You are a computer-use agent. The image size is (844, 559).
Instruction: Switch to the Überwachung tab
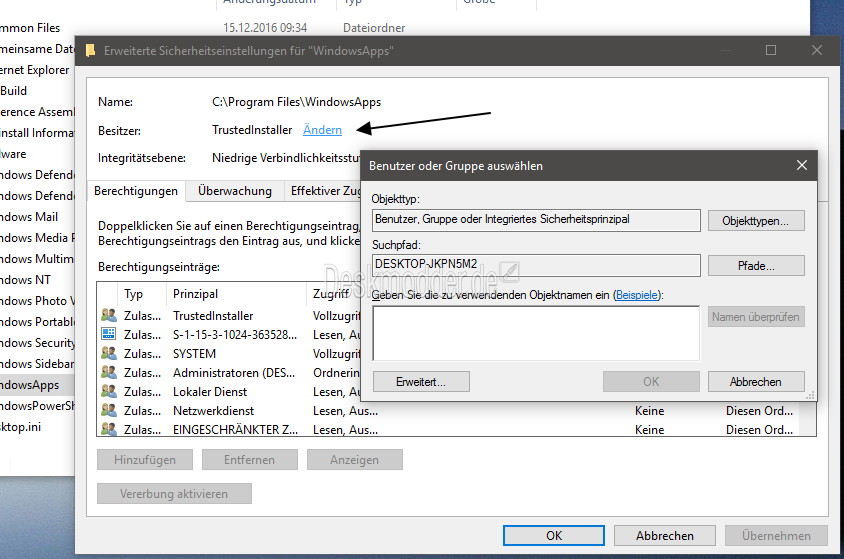(235, 191)
